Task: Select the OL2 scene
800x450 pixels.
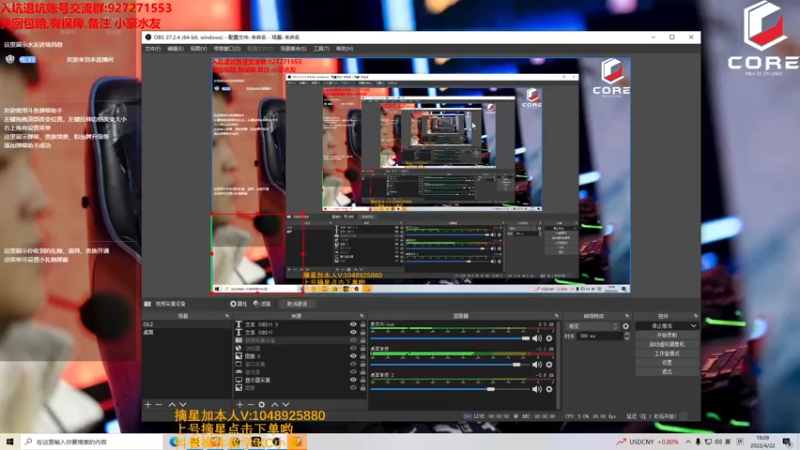Action: click(x=186, y=324)
